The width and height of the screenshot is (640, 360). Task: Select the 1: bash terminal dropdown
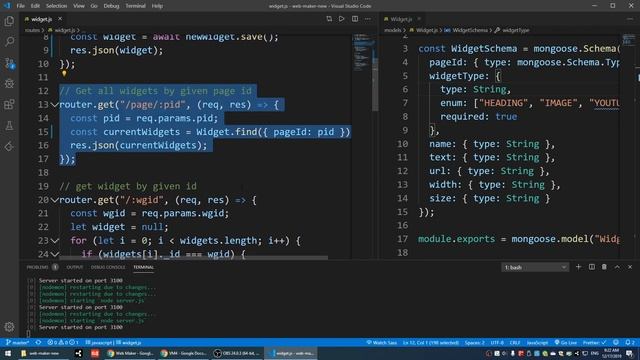[535, 267]
